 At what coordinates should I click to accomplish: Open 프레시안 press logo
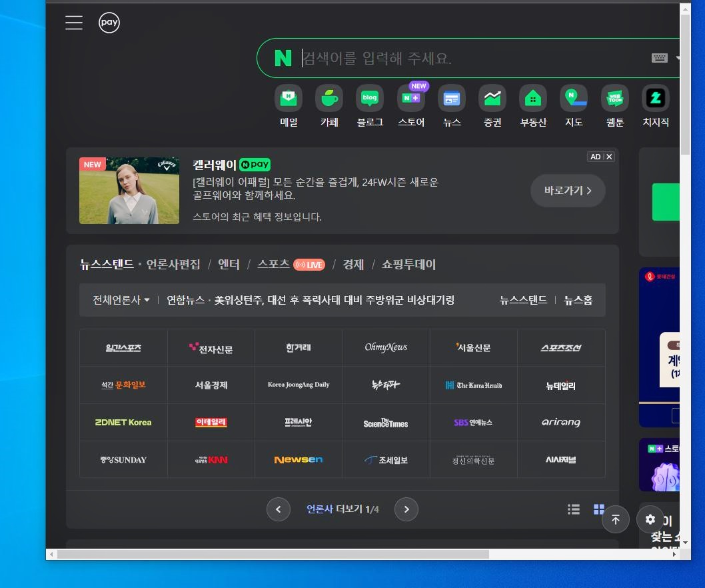(299, 423)
